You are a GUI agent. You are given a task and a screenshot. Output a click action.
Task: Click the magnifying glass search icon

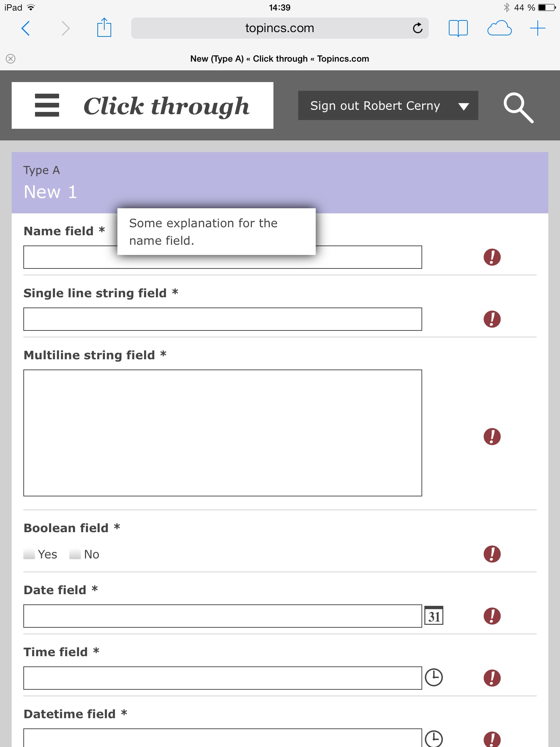pos(518,108)
